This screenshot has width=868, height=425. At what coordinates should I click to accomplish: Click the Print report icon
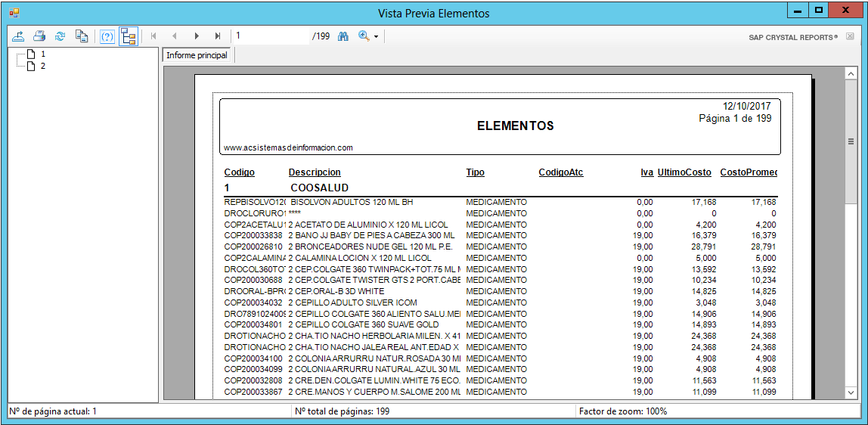[39, 36]
